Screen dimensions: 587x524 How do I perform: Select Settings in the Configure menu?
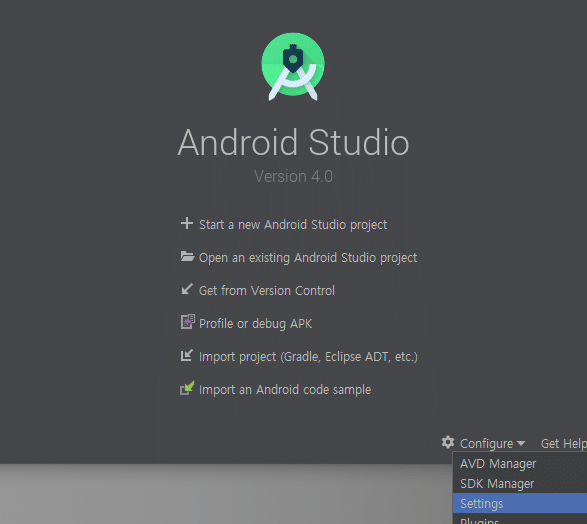(x=520, y=503)
